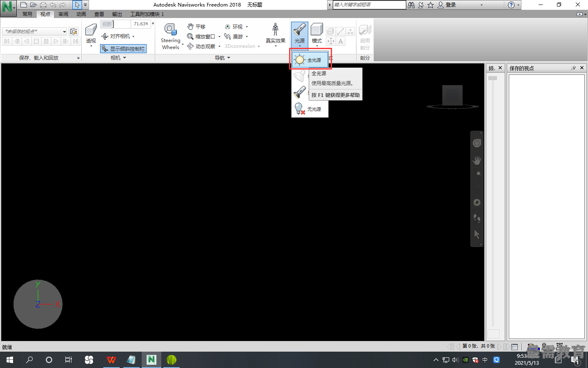Open the sheet browser icon in status bar
Viewport: 588px width, 368px height.
tap(514, 347)
